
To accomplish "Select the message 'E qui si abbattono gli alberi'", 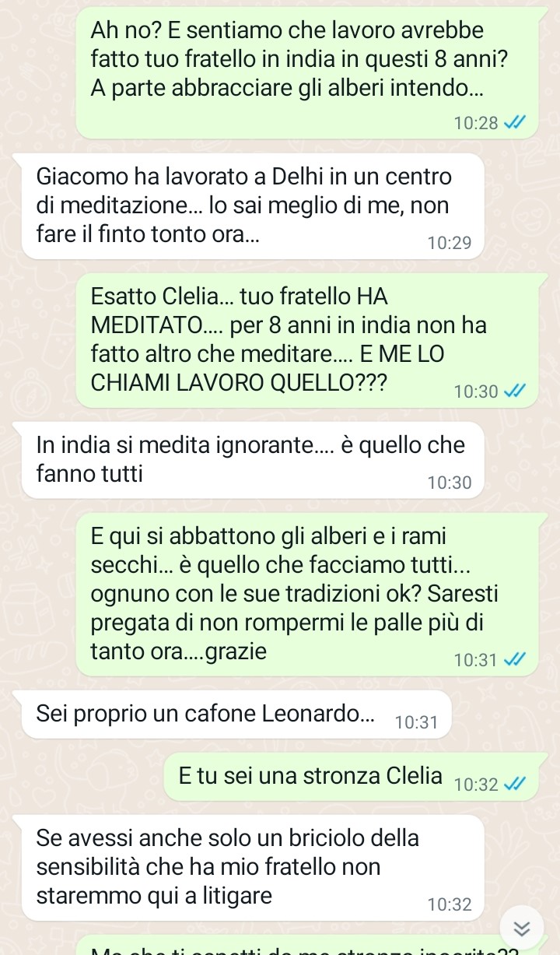I will 307,595.
